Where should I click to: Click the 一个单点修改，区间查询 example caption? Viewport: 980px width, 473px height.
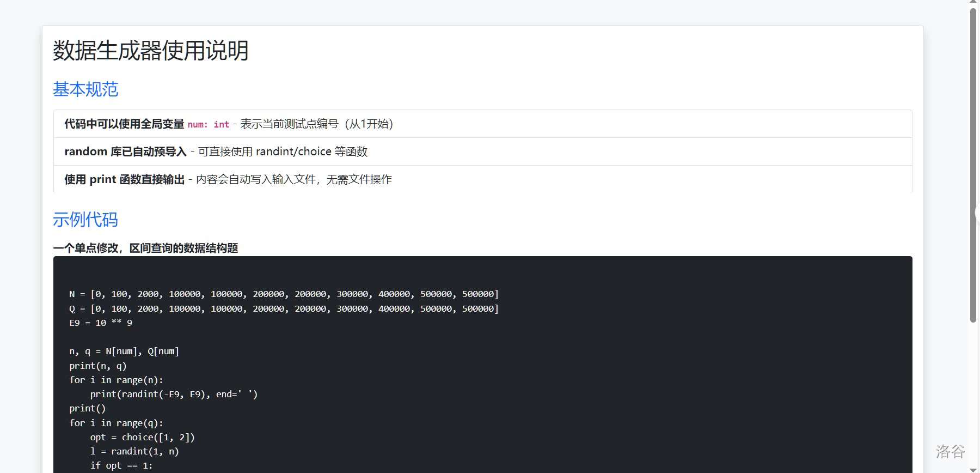[145, 248]
